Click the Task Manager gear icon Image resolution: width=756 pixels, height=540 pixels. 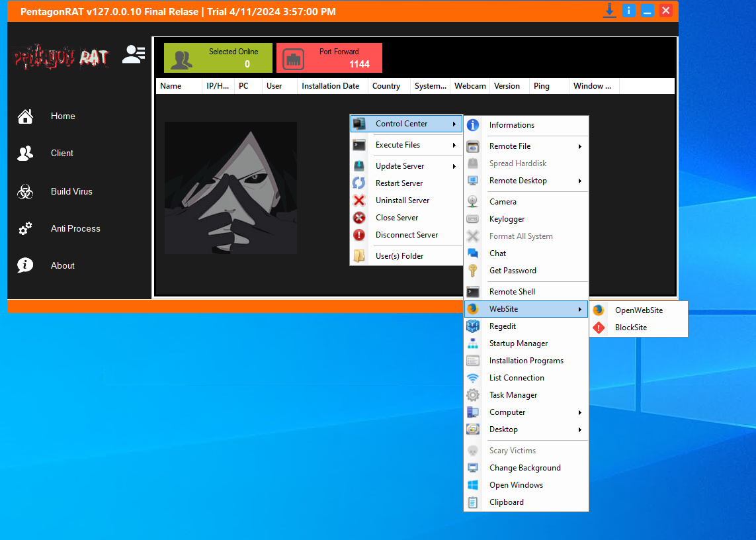pos(473,395)
